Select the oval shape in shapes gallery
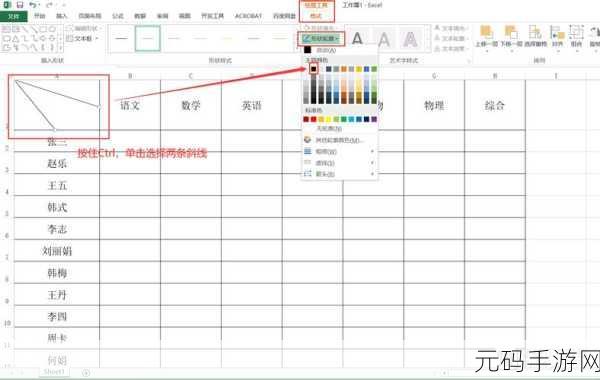The width and height of the screenshot is (600, 380). click(52, 29)
